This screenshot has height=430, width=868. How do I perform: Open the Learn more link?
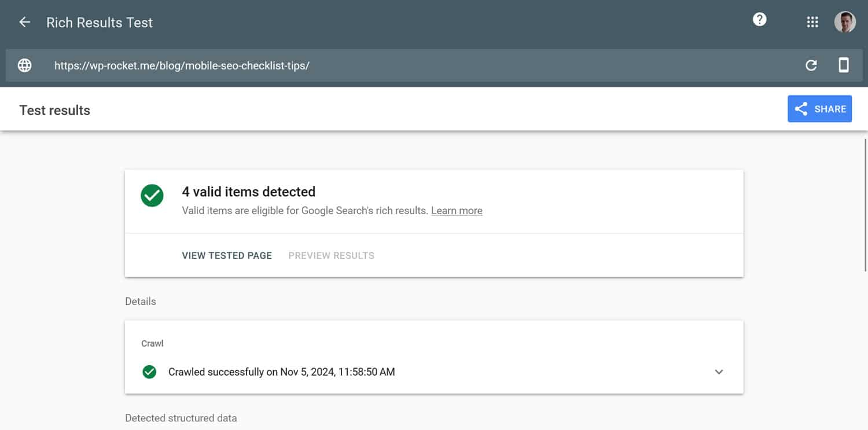(457, 210)
